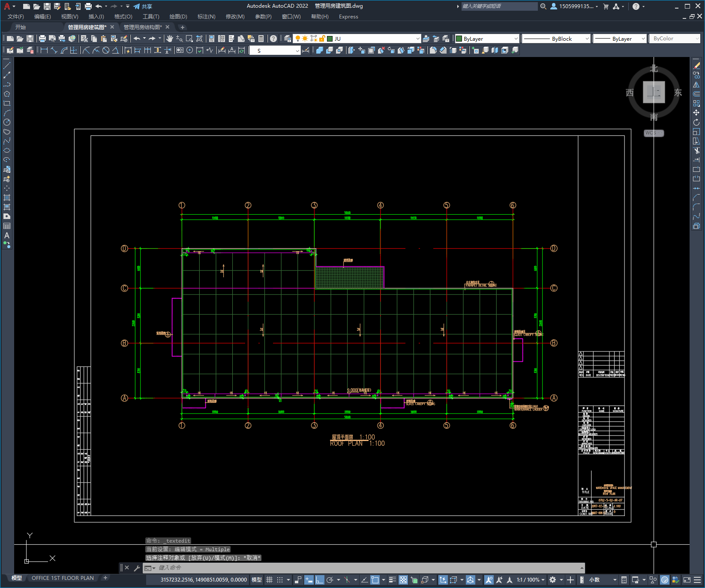Expand the Undo history dropdown arrow
The width and height of the screenshot is (705, 588).
pos(144,39)
